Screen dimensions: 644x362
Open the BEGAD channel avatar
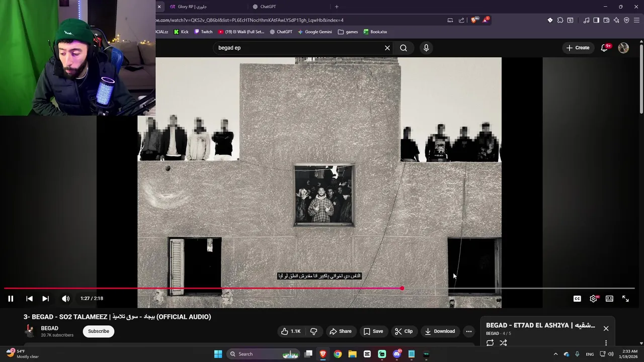pyautogui.click(x=30, y=331)
